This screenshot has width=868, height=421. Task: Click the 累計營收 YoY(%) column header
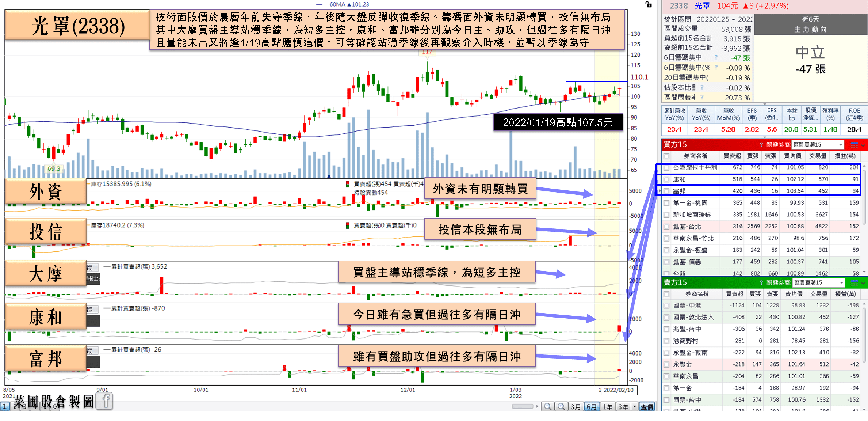[674, 114]
